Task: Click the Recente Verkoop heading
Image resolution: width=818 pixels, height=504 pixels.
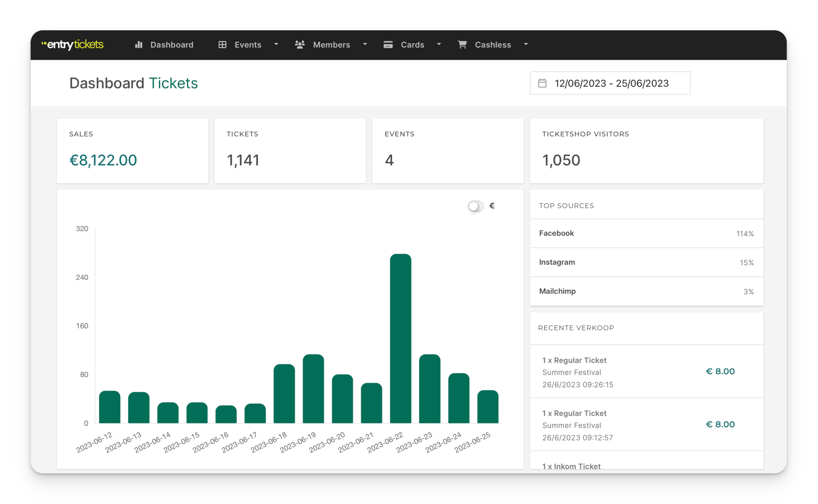Action: tap(576, 328)
